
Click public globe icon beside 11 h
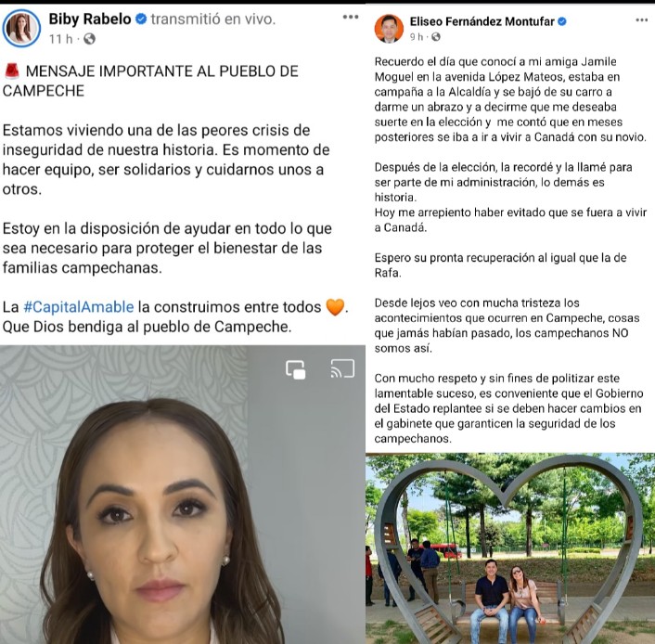pyautogui.click(x=89, y=39)
